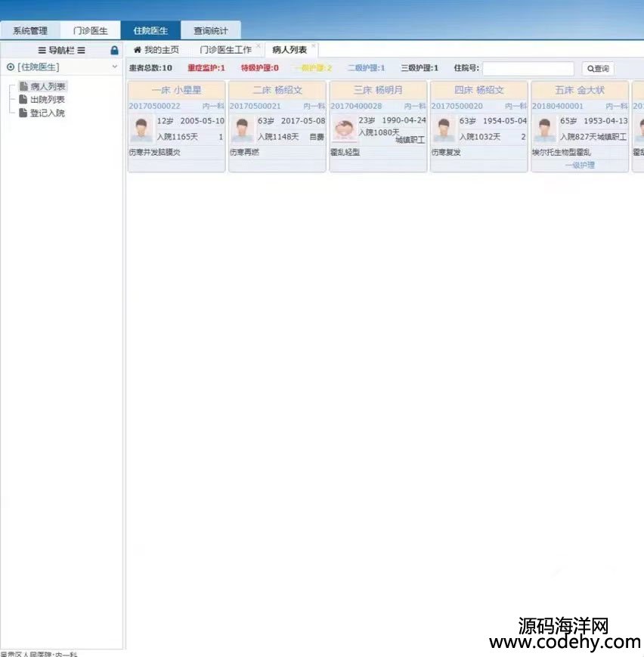Click admission number 20170500021
This screenshot has height=657, width=644.
pyautogui.click(x=255, y=106)
